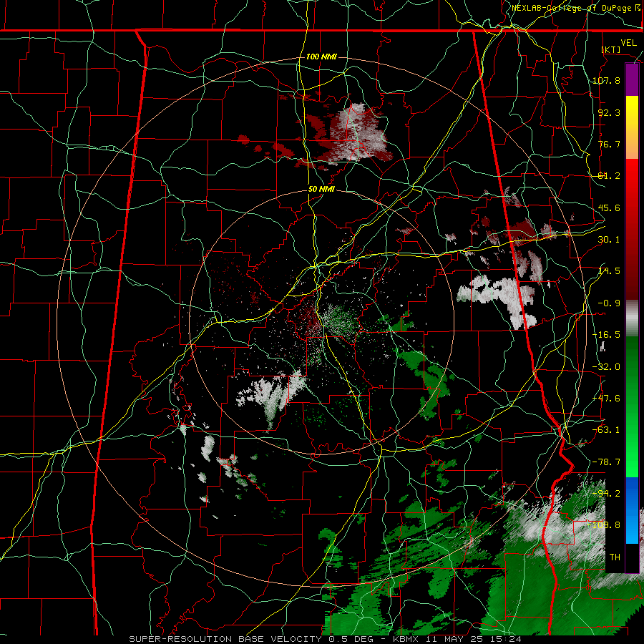The height and width of the screenshot is (644, 644).
Task: Click the -0.9 velocity scale value
Action: tap(609, 303)
